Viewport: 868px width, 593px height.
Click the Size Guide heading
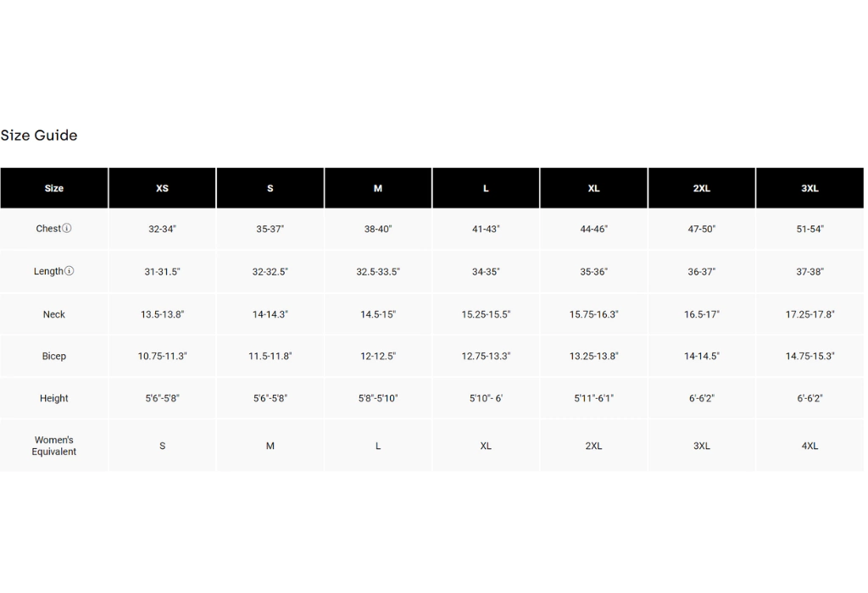click(x=39, y=136)
